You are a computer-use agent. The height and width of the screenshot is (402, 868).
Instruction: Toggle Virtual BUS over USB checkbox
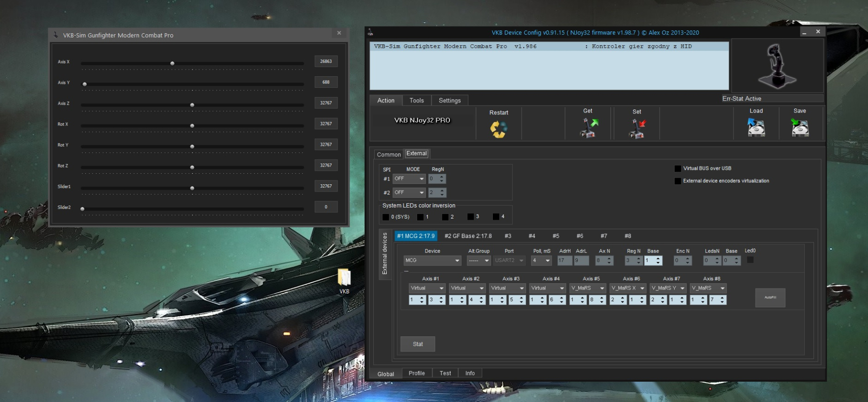pos(678,168)
